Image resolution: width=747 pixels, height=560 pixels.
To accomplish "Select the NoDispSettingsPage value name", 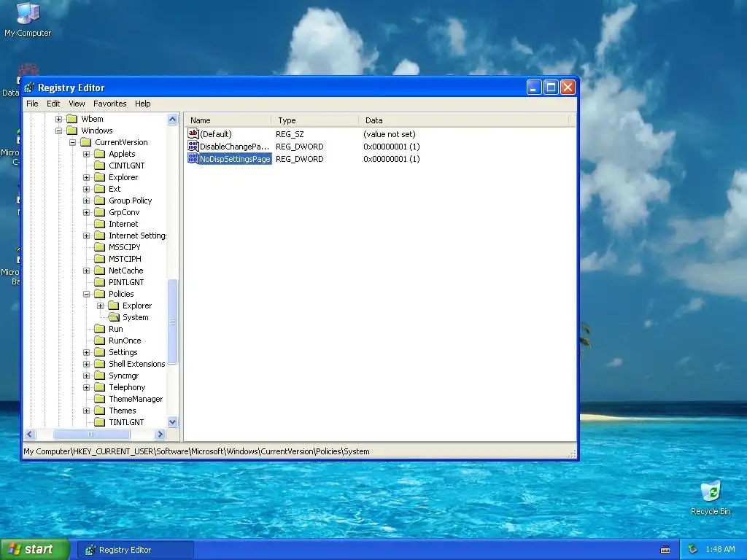I will point(235,159).
